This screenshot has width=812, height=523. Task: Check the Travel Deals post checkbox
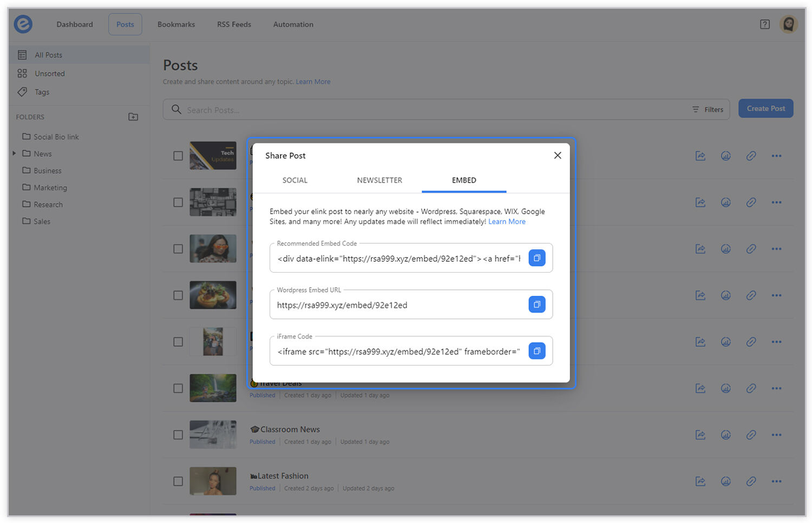tap(178, 388)
